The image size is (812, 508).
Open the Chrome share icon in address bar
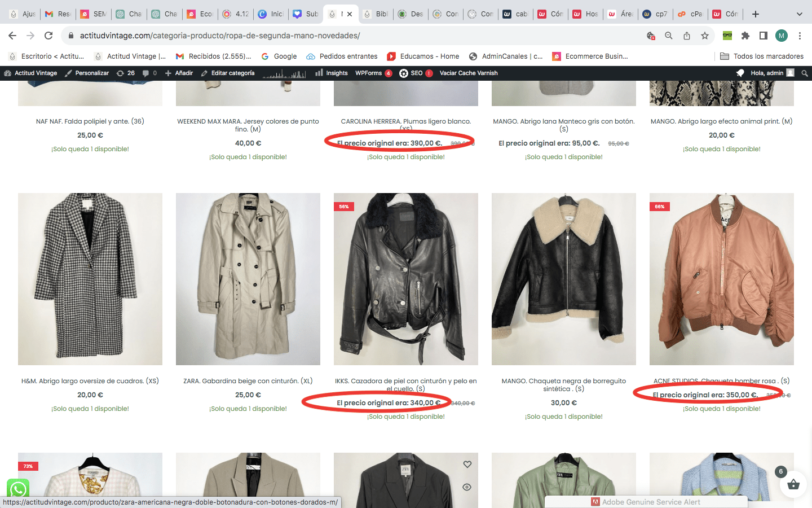[687, 36]
